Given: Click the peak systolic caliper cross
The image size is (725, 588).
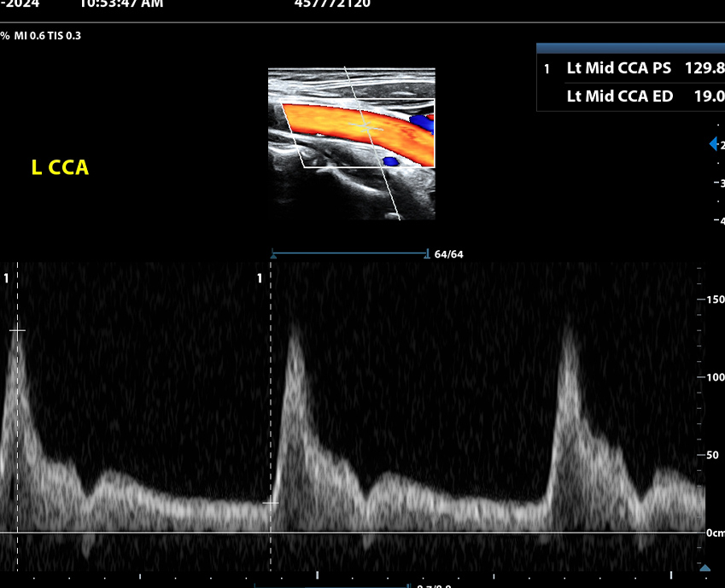Looking at the screenshot, I should click(x=18, y=330).
